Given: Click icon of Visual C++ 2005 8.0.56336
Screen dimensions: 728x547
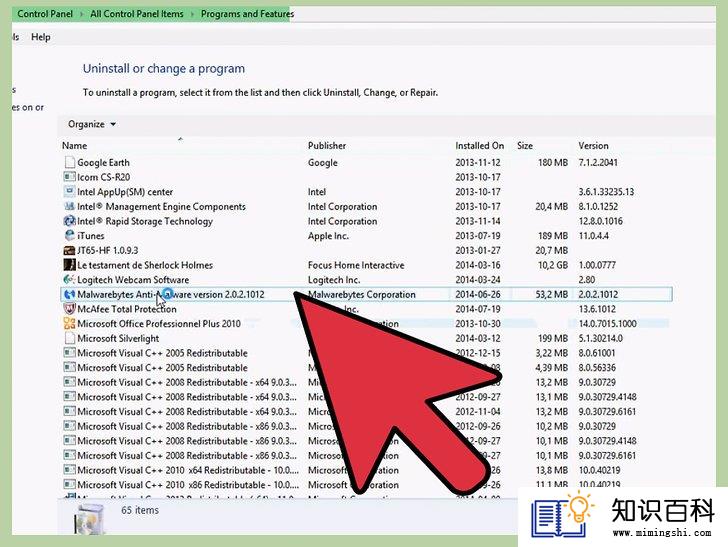Looking at the screenshot, I should coord(70,367).
